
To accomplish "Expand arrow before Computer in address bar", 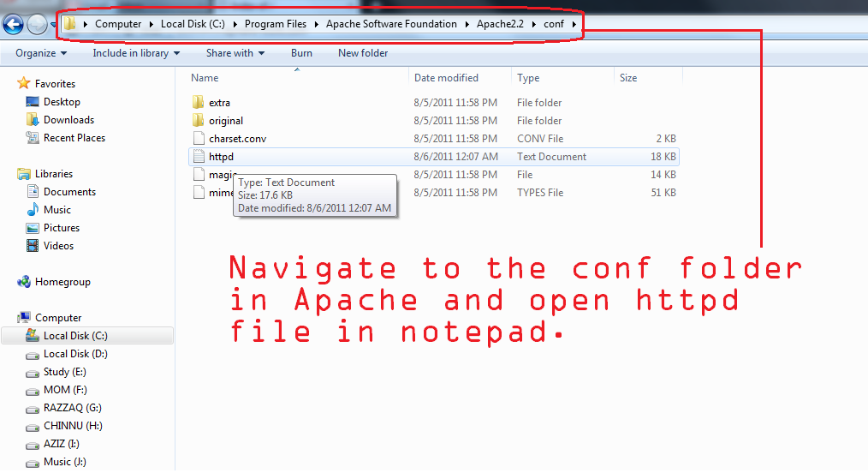I will click(85, 24).
